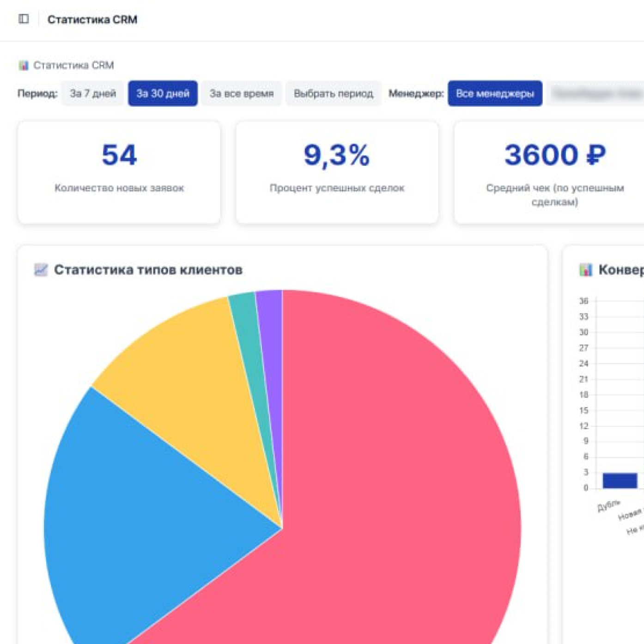This screenshot has width=644, height=644.
Task: Open the Выбрать период picker
Action: point(334,93)
